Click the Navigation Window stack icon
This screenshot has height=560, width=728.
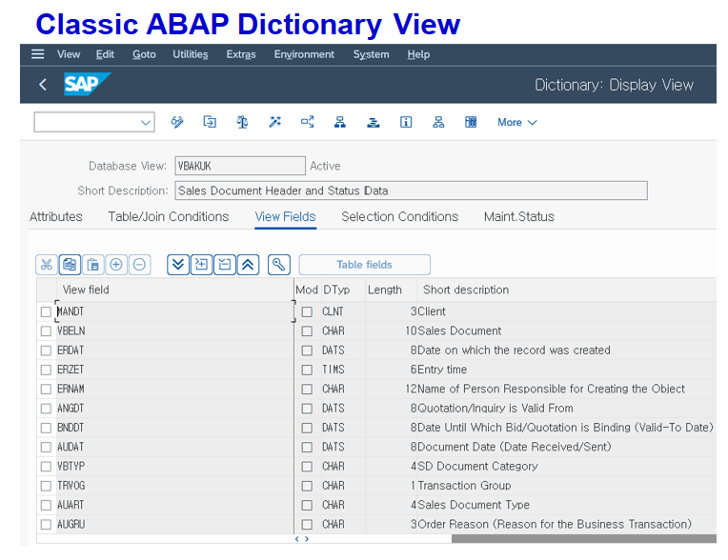374,123
